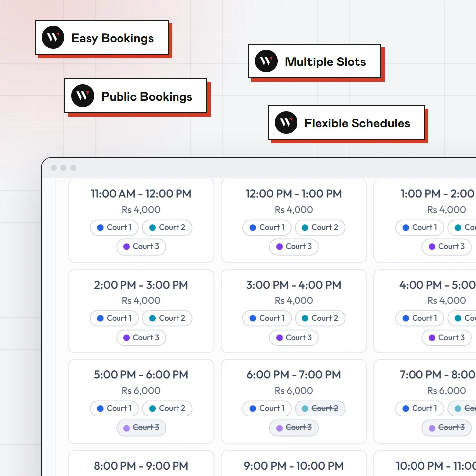Select Court 1 for 6:00 PM - 7:00 PM
The height and width of the screenshot is (476, 476).
267,408
